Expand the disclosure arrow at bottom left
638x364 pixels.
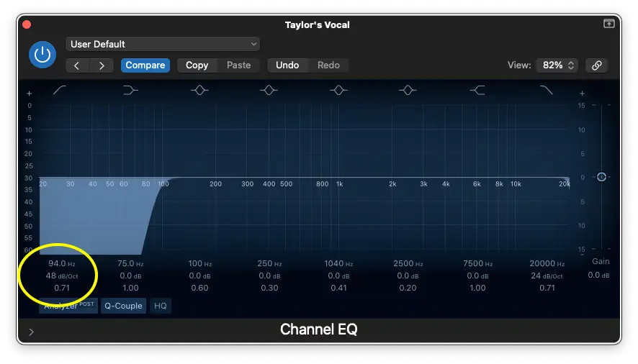point(31,332)
